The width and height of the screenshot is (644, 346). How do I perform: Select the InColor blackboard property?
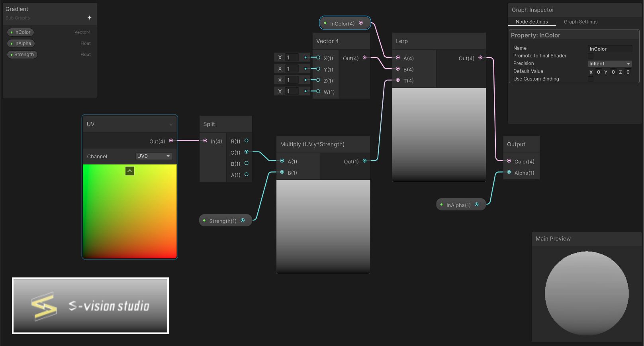click(21, 32)
